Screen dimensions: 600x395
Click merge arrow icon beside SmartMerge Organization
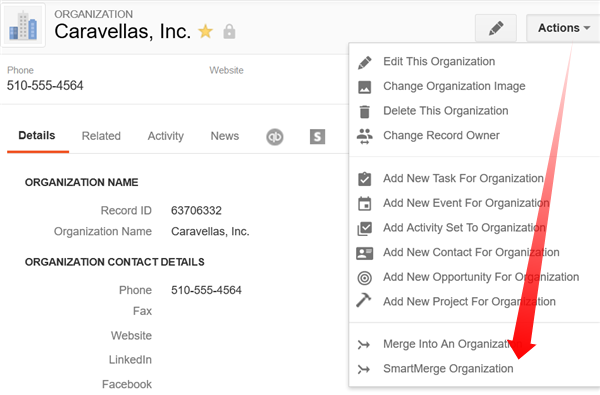364,369
